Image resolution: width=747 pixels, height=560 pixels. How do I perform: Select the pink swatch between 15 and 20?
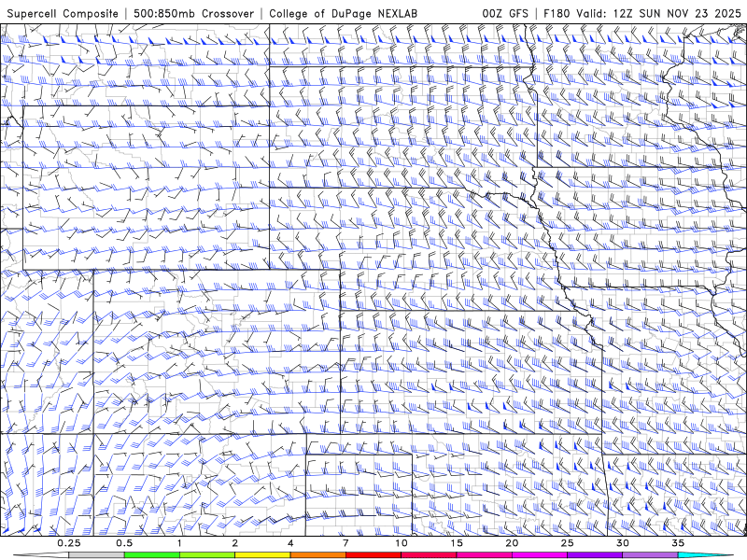point(484,555)
